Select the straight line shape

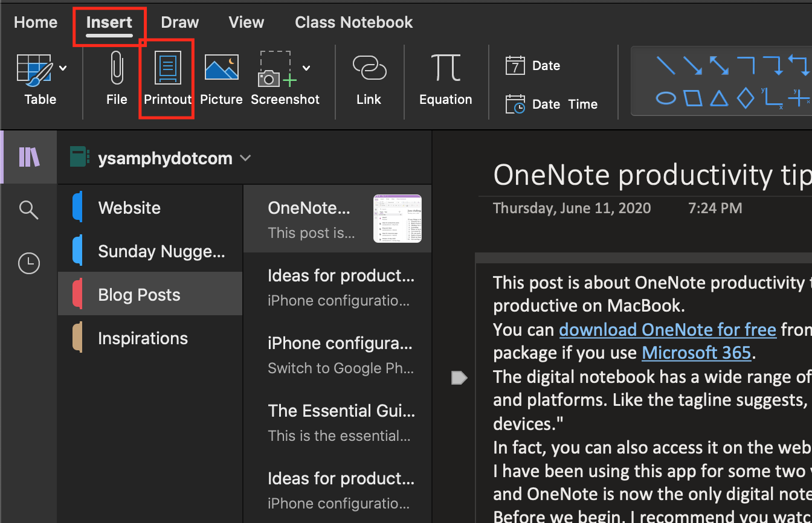(665, 65)
